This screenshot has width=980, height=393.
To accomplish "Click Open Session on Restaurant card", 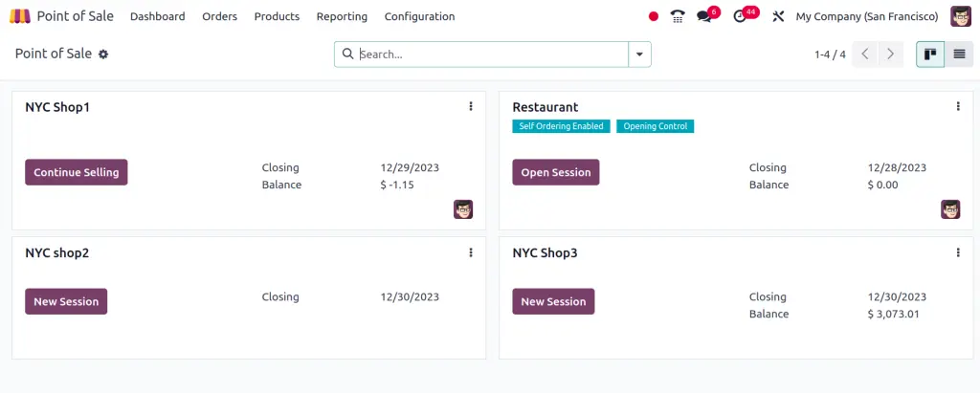I will tap(555, 172).
